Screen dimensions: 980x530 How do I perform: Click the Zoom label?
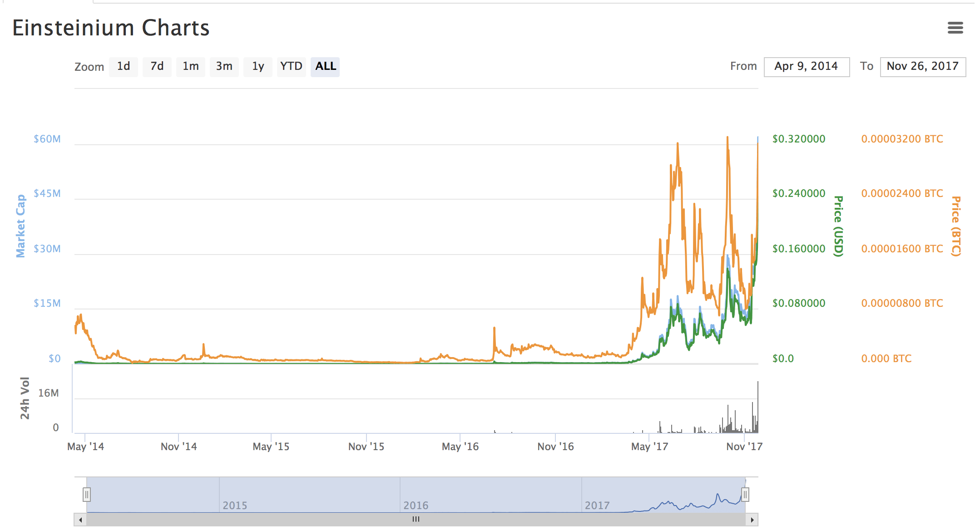click(89, 67)
